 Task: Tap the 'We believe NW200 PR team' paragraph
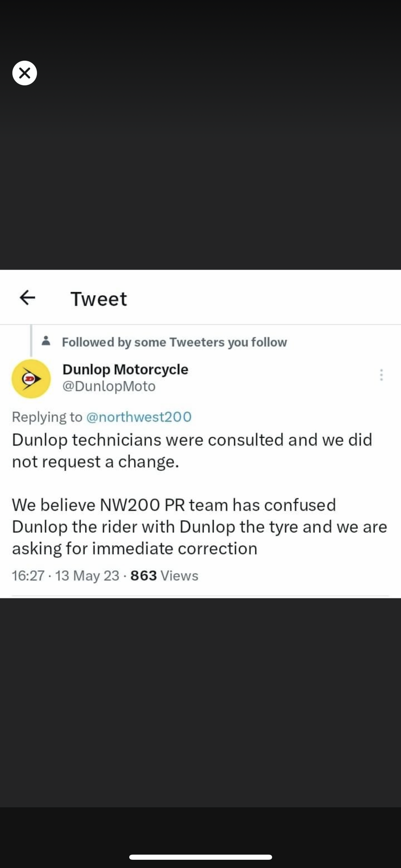199,526
